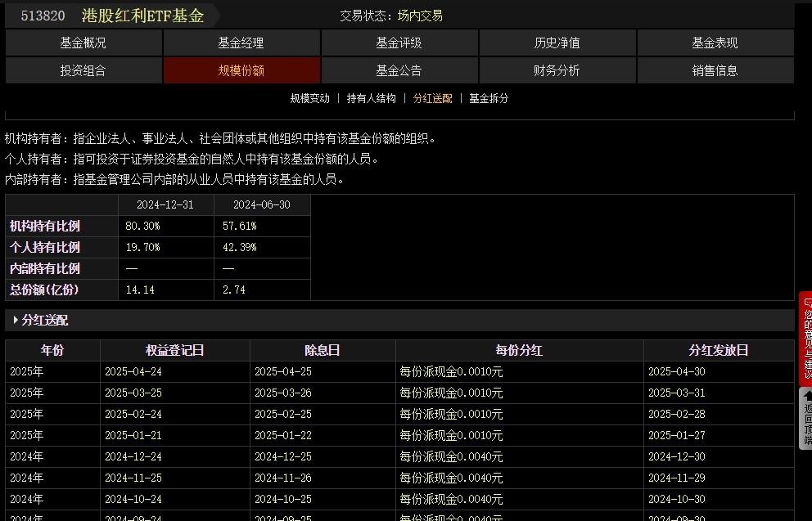Click the 除息日 column header
The height and width of the screenshot is (521, 812).
click(x=323, y=350)
